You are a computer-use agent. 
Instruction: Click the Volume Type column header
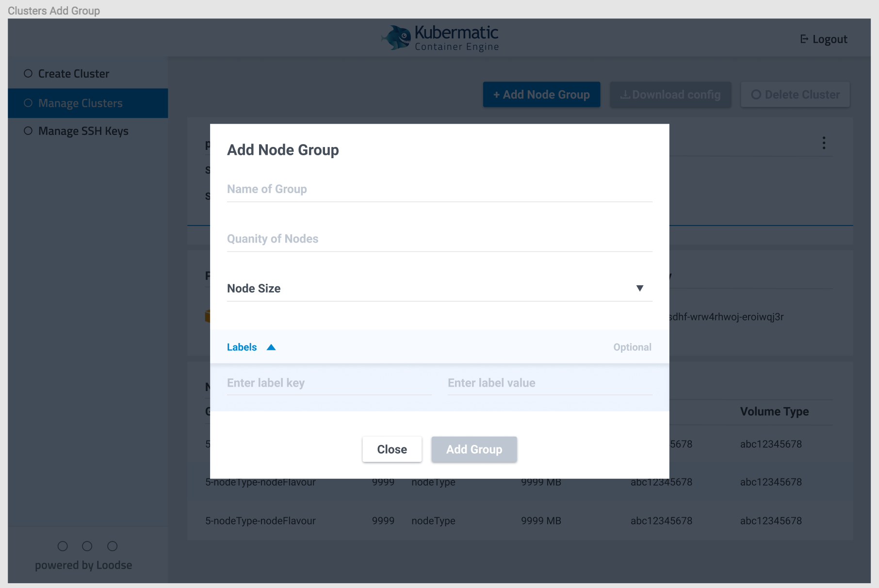click(x=774, y=411)
